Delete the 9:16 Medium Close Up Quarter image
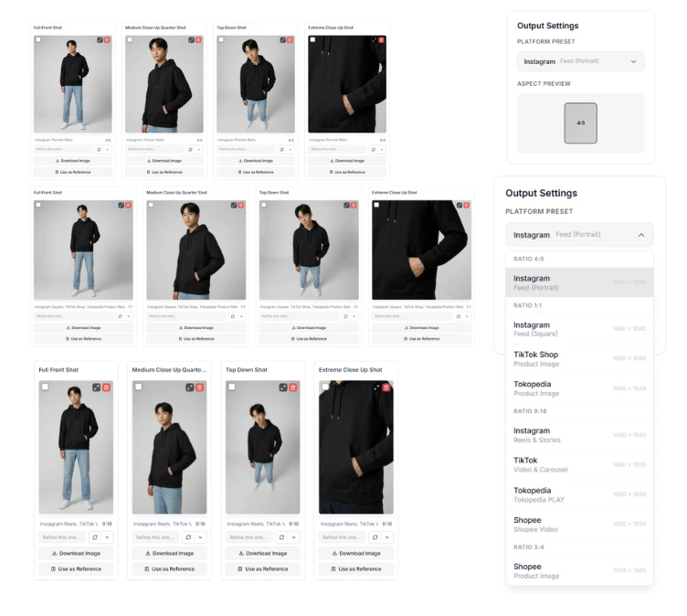Image resolution: width=687 pixels, height=616 pixels. tap(200, 388)
